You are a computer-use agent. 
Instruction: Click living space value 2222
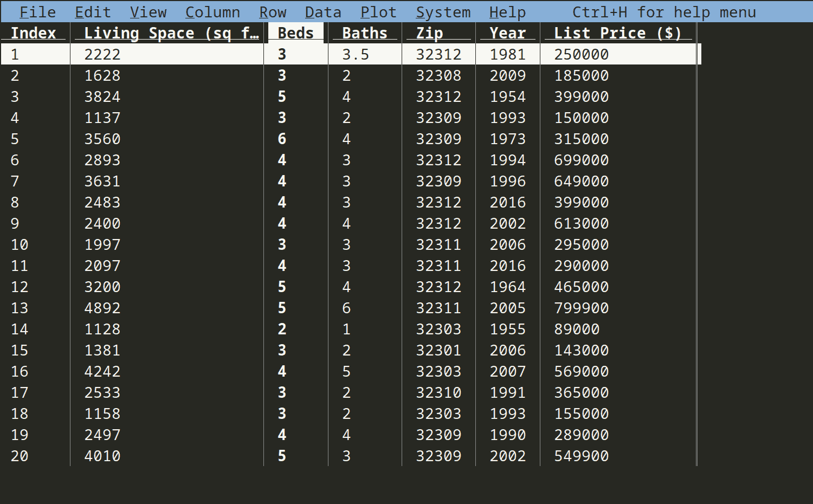[102, 54]
